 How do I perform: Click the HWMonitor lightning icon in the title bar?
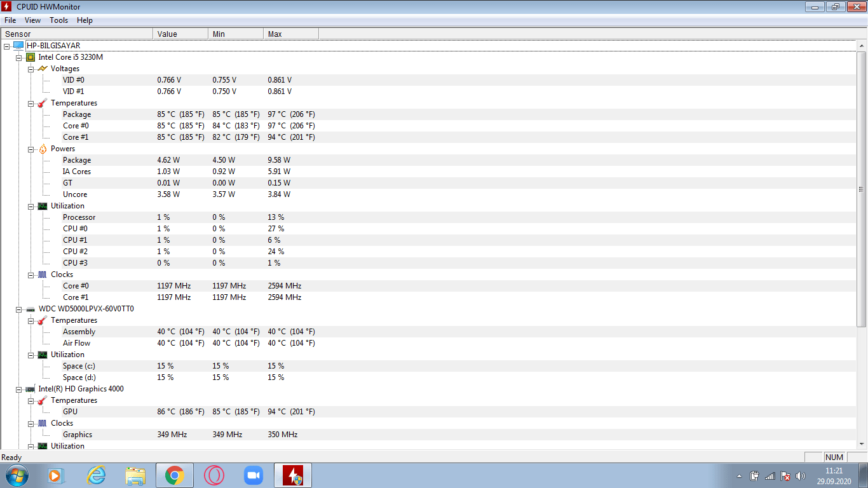click(x=7, y=7)
